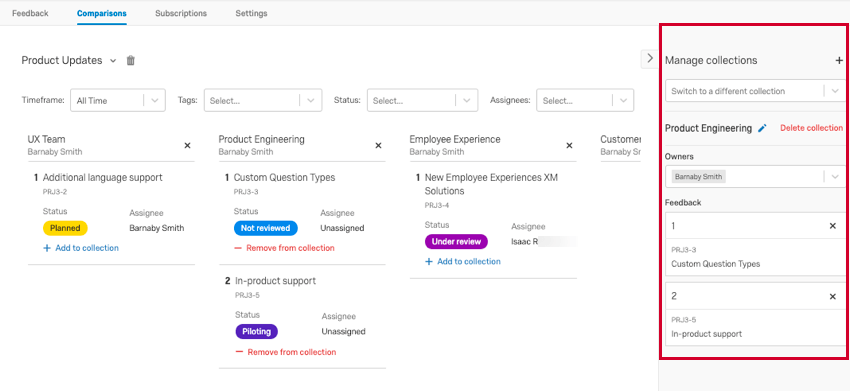Remove In-product support from collection link
The width and height of the screenshot is (850, 391).
click(x=286, y=352)
